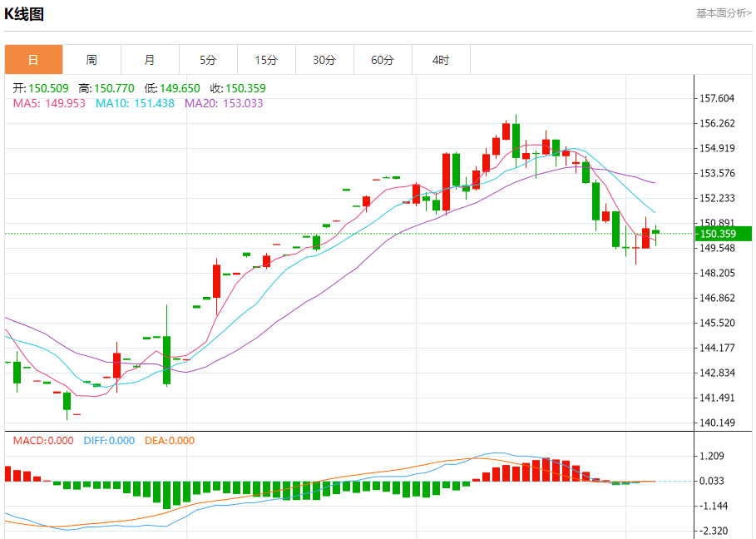Click the K线图 title heading
Image resolution: width=756 pixels, height=539 pixels.
pos(25,14)
